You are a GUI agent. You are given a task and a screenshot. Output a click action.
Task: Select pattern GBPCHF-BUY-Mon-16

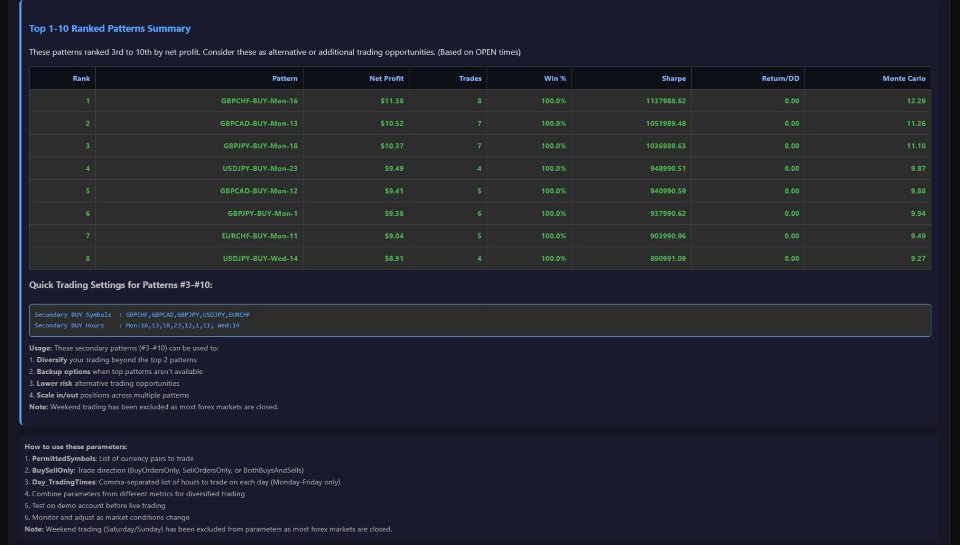point(259,101)
